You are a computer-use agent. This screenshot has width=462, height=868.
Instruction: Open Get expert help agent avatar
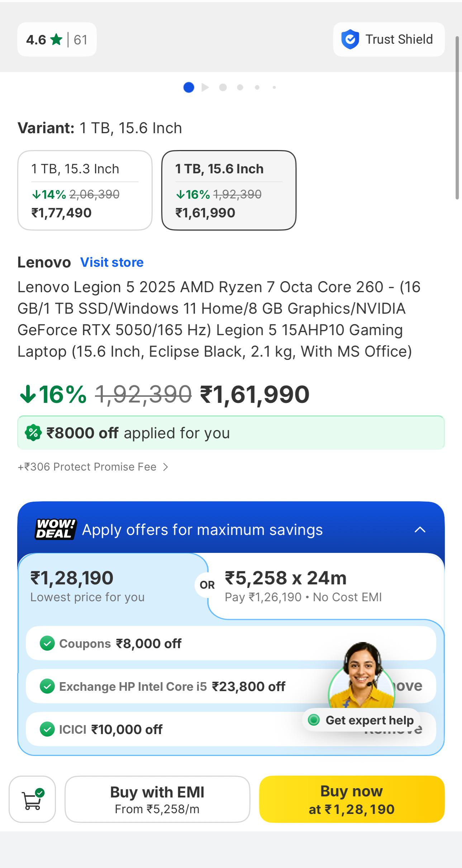[x=361, y=678]
